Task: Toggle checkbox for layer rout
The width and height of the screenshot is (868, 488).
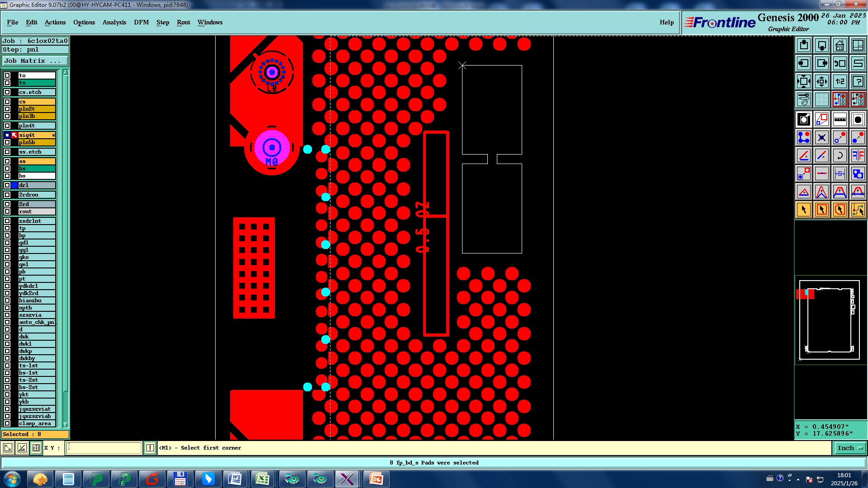Action: 7,211
